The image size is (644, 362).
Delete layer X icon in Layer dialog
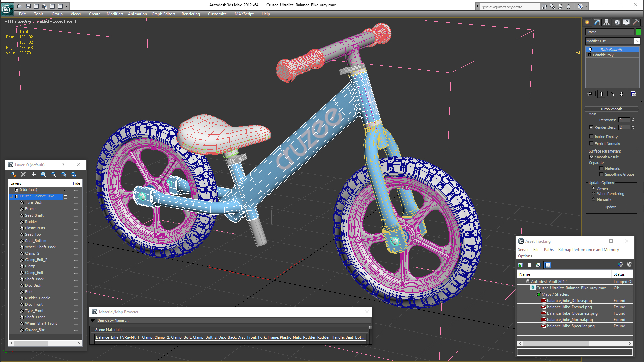[23, 174]
